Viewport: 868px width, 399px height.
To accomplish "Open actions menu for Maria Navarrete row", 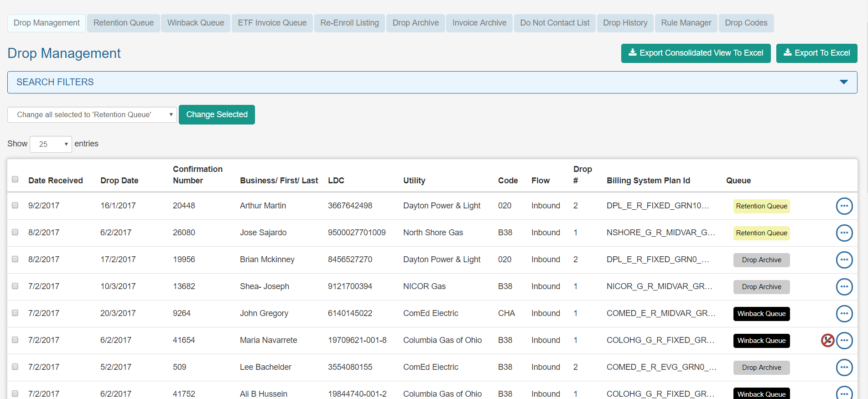I will (x=844, y=341).
